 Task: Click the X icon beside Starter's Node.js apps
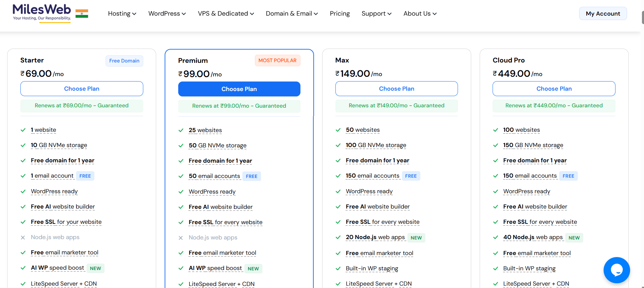(23, 237)
